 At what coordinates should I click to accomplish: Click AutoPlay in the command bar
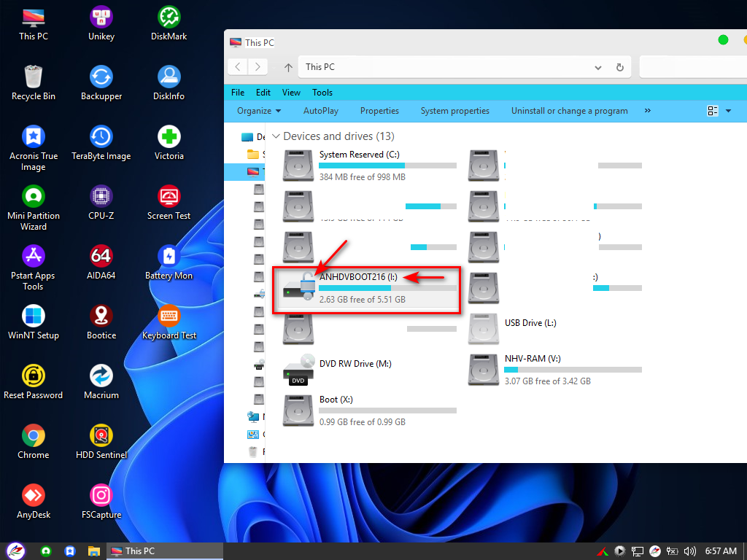point(321,111)
